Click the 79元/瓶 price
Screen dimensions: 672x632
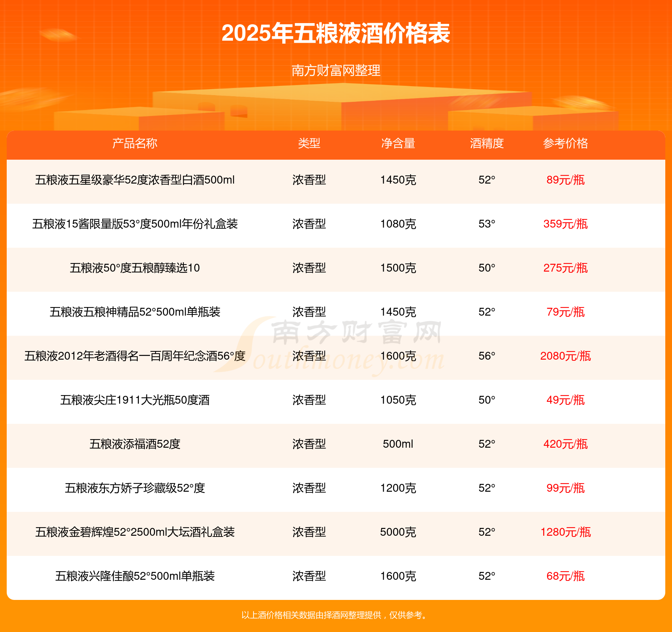tap(566, 312)
